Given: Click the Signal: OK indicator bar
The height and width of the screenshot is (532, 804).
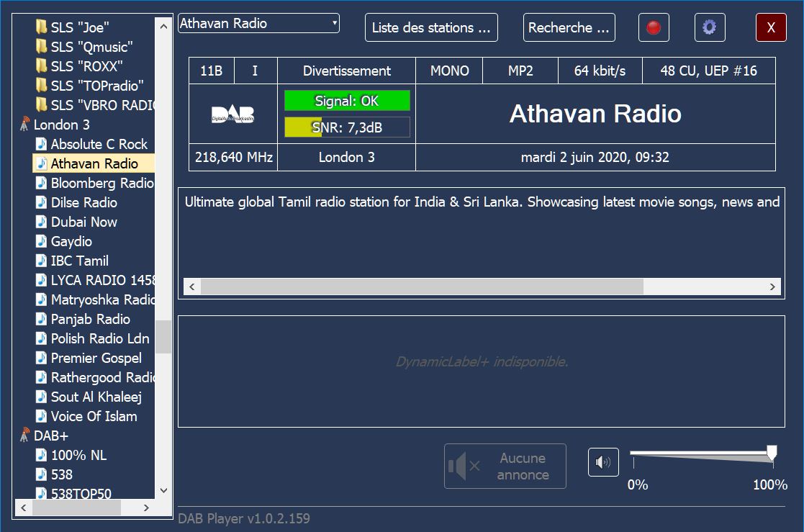Looking at the screenshot, I should pyautogui.click(x=347, y=101).
